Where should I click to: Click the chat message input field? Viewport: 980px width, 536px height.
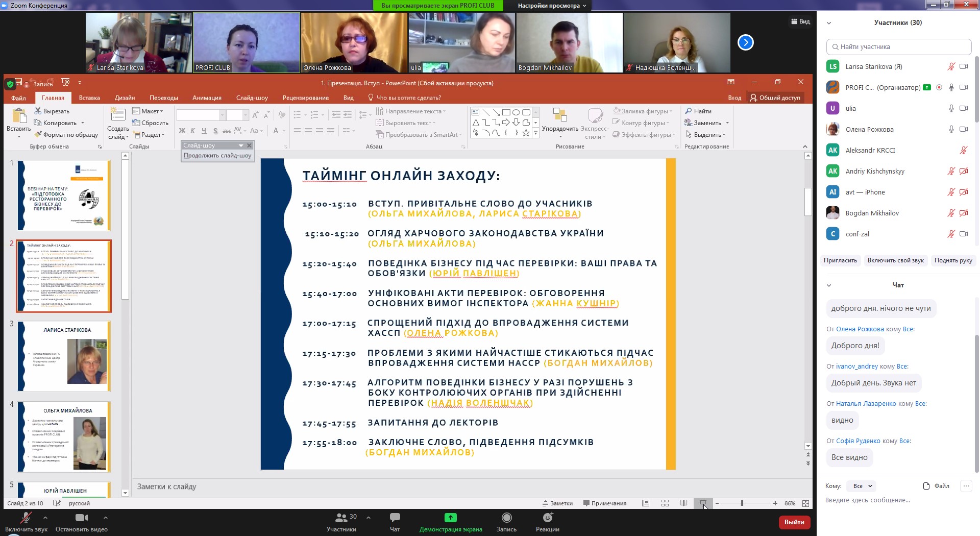tap(898, 500)
